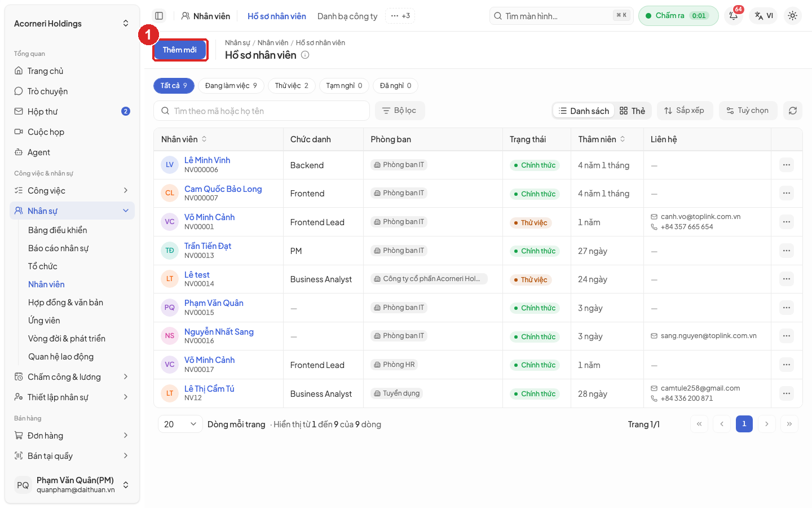The width and height of the screenshot is (812, 508).
Task: Click Chấm ra check-out button
Action: point(678,16)
